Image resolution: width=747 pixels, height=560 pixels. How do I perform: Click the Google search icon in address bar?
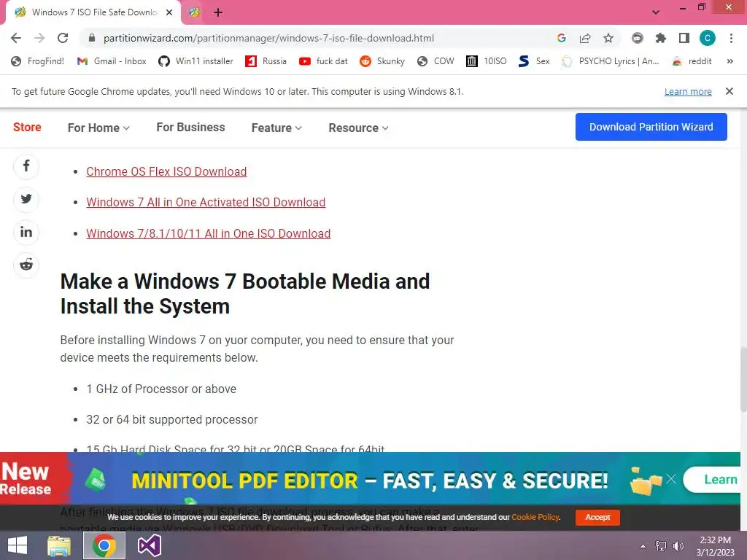pos(561,38)
